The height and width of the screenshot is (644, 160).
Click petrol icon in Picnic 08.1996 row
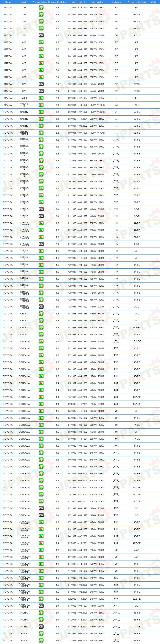pos(41,612)
